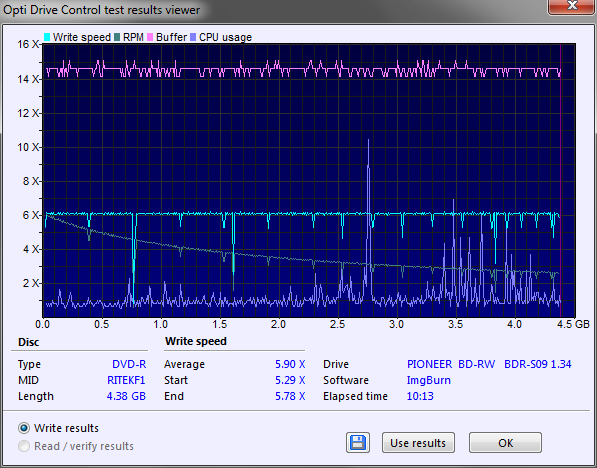Click the purple CPU usage legend swatch
This screenshot has height=468, width=597.
[x=193, y=37]
